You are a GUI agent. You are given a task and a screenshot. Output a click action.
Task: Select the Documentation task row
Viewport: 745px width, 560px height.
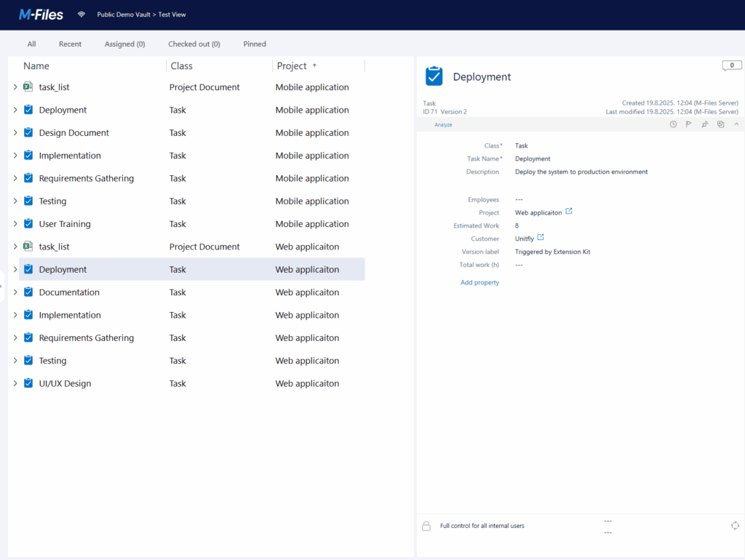click(x=69, y=292)
